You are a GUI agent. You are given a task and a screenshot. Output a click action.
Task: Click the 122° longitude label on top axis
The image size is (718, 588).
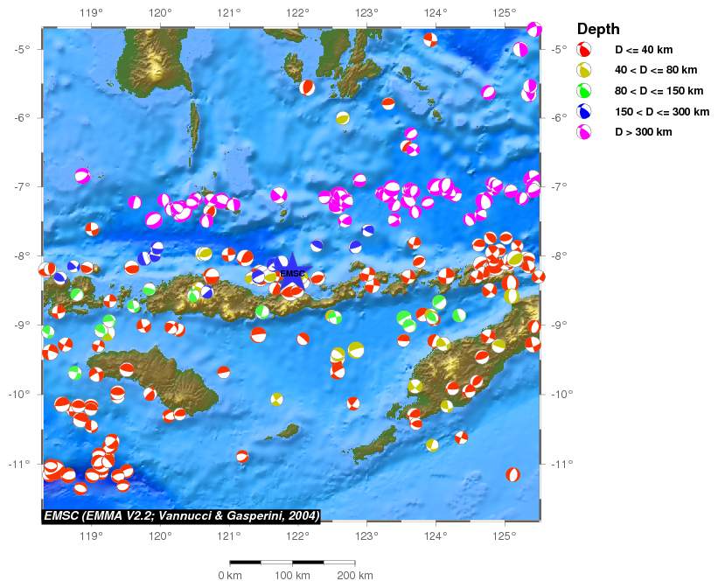297,13
